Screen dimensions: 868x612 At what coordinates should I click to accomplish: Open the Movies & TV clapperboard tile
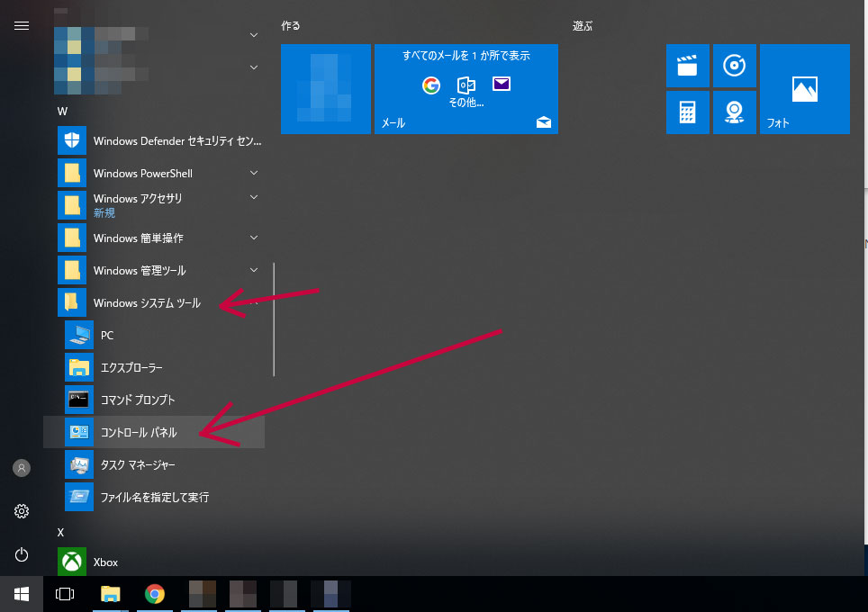point(688,66)
